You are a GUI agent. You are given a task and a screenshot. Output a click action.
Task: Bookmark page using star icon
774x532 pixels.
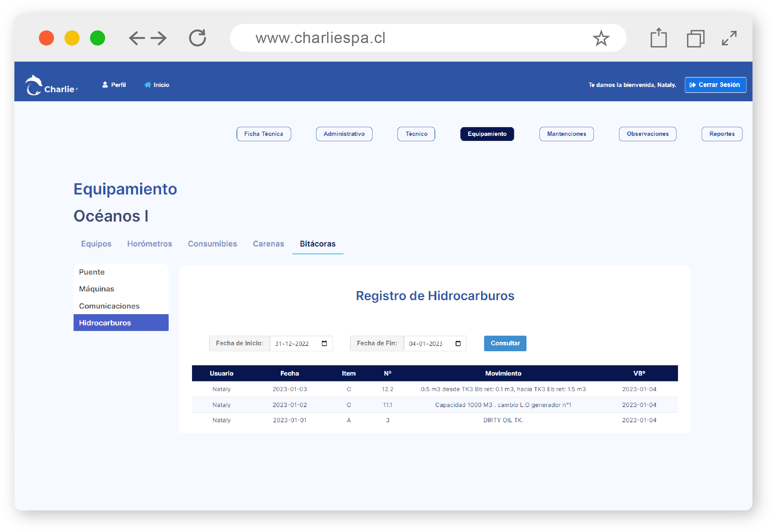pos(601,38)
